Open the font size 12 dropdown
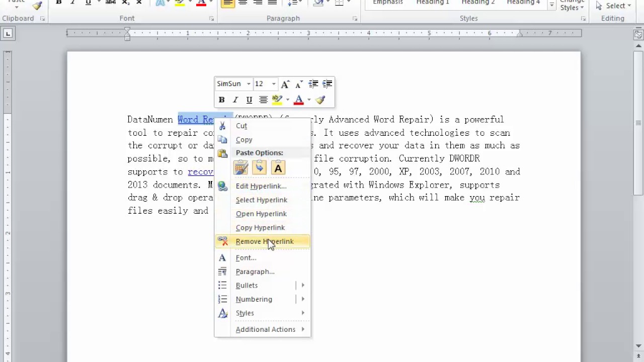The image size is (644, 362). [274, 84]
